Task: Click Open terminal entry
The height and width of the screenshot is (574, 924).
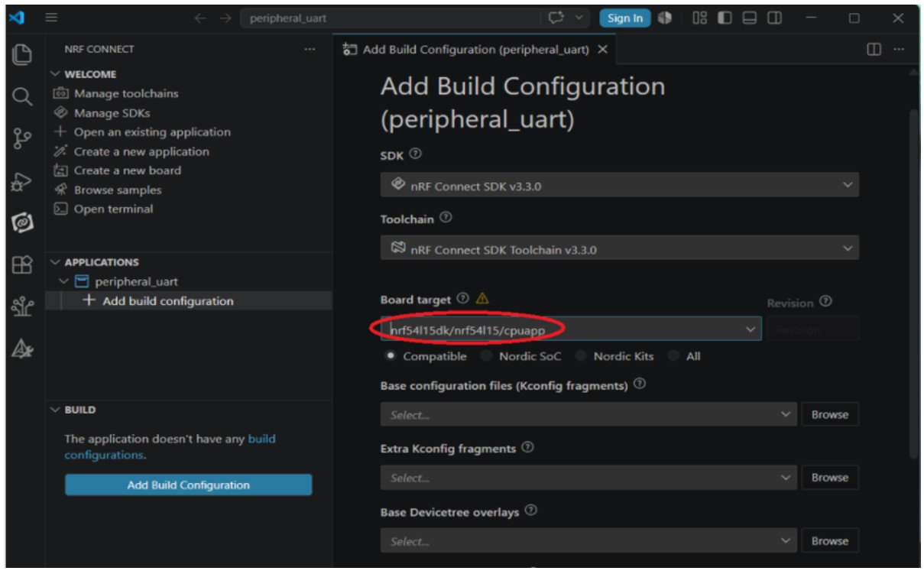Action: tap(113, 209)
